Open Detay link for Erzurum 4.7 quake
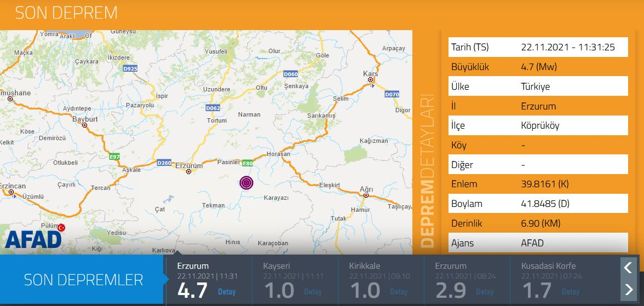The height and width of the screenshot is (306, 644). coord(227,292)
